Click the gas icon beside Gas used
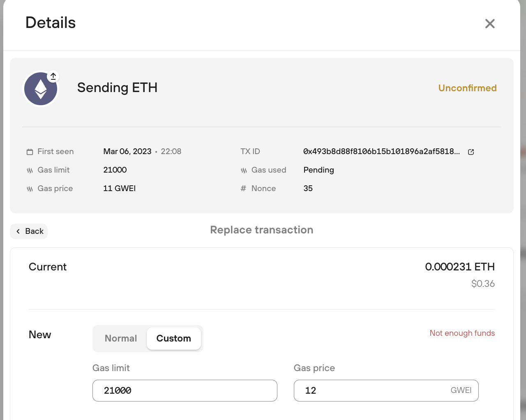This screenshot has height=420, width=526. pos(244,170)
